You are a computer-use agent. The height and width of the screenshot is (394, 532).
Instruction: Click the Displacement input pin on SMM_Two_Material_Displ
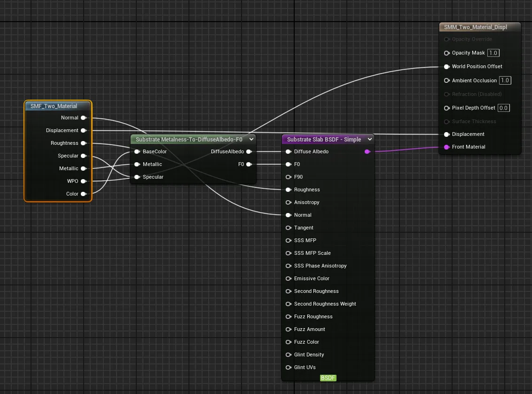point(447,134)
